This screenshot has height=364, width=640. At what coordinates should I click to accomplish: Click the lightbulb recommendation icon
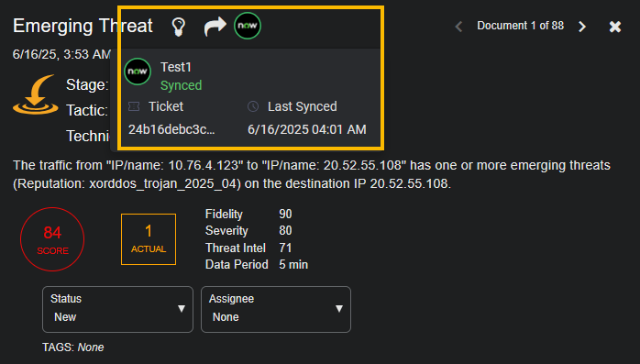pyautogui.click(x=179, y=27)
